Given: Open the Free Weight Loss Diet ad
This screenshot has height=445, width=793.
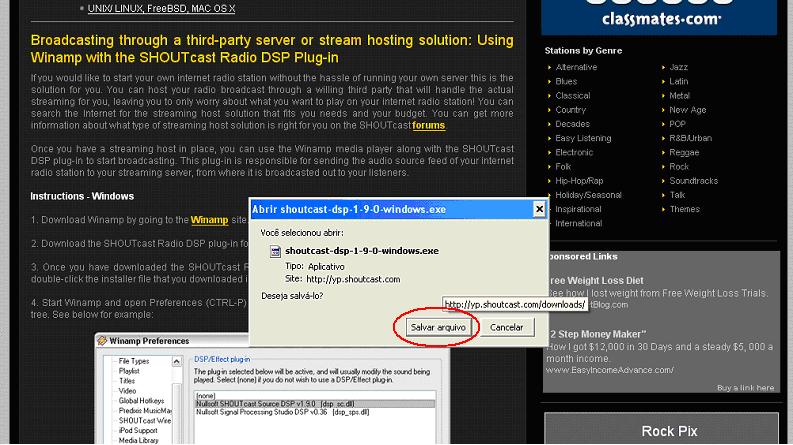Looking at the screenshot, I should [597, 280].
